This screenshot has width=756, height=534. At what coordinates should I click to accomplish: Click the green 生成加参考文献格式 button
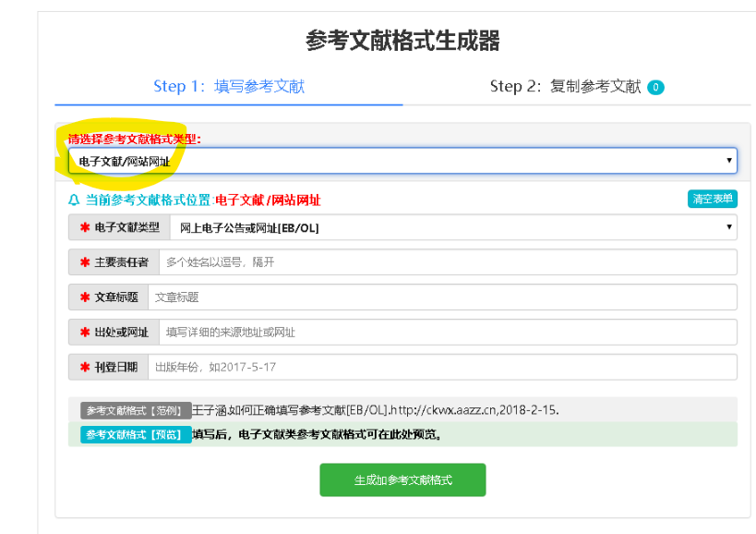(x=402, y=480)
